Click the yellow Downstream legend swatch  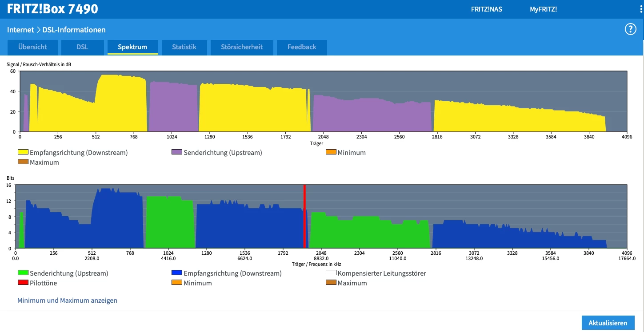tap(23, 152)
